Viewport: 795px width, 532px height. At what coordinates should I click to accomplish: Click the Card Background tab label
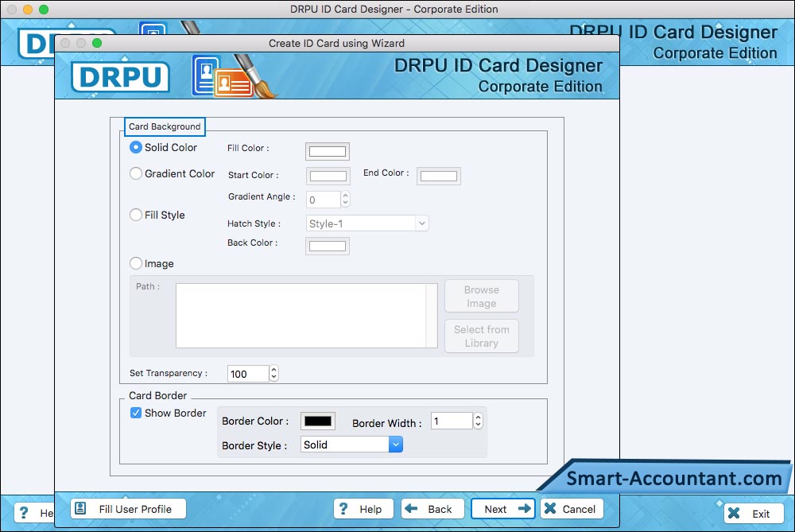(165, 126)
